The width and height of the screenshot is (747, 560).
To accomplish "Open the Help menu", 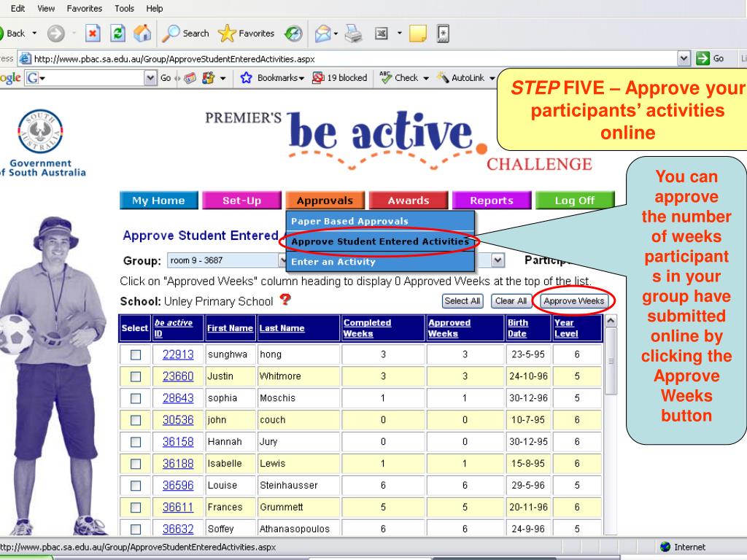I will (155, 8).
